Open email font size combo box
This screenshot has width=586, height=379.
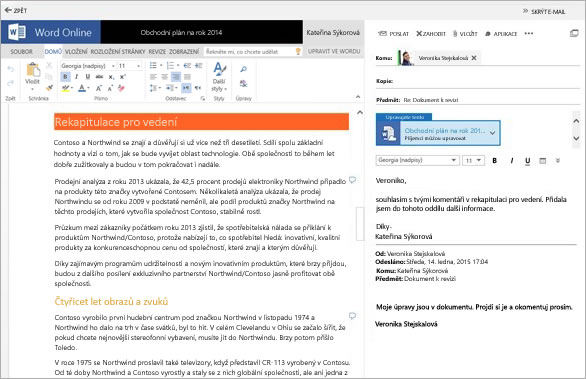(473, 160)
